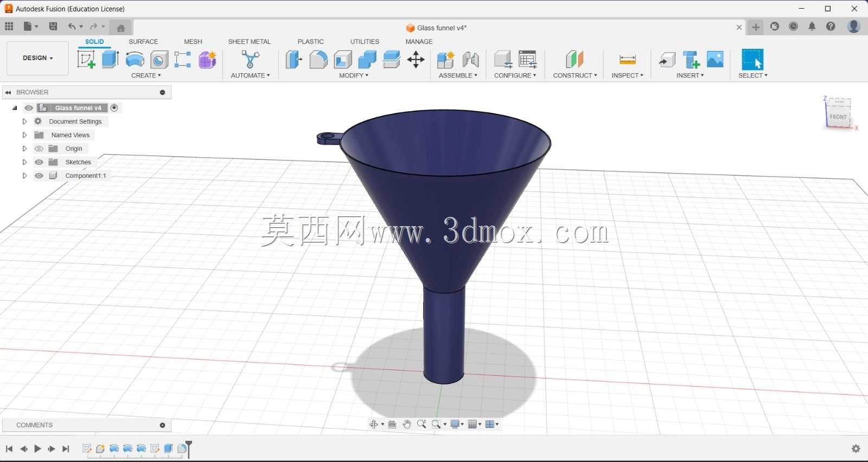The width and height of the screenshot is (868, 462).
Task: Select the Rectangular Pattern tool
Action: (183, 60)
